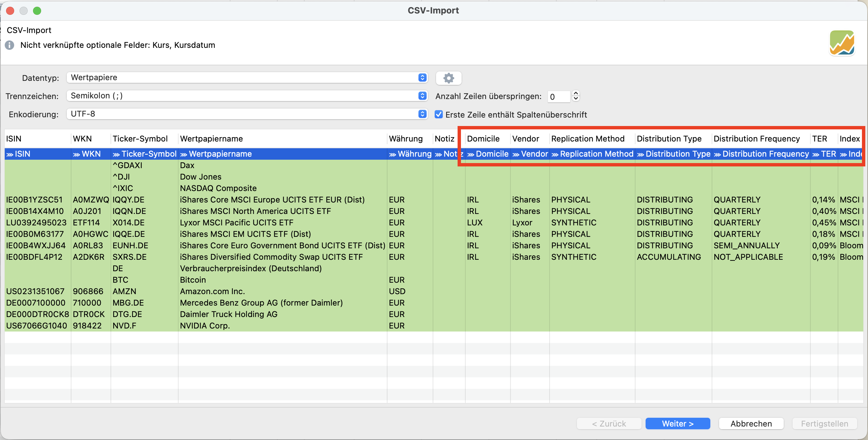Click the '» Replication Method' mapping cell
Screen dimensions: 868x440
[592, 154]
